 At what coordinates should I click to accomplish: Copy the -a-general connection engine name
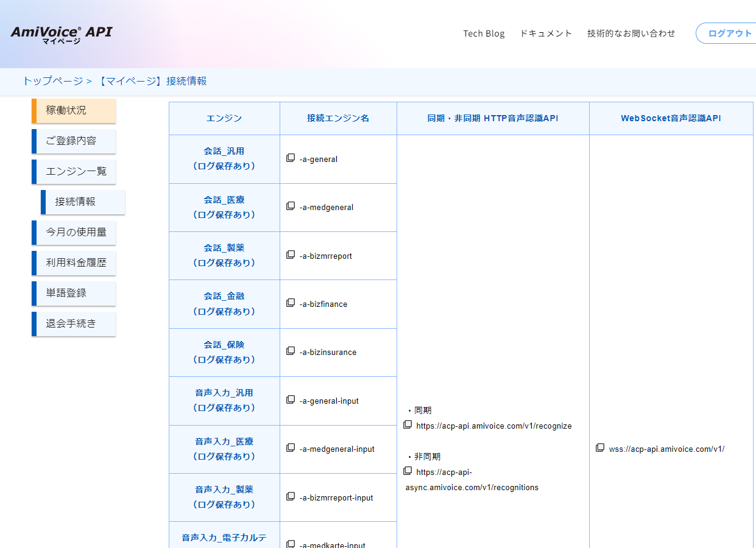(x=291, y=157)
